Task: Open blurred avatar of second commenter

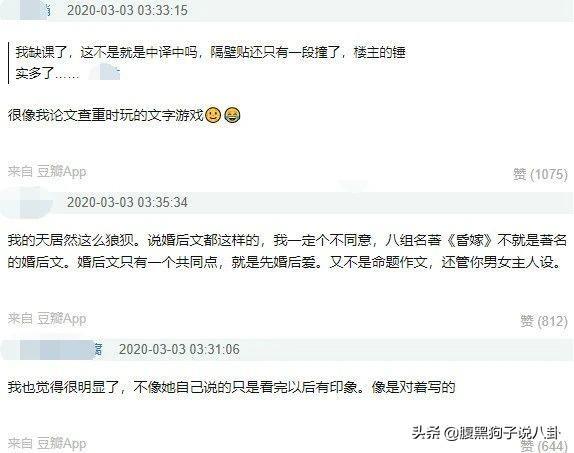Action: tap(26, 201)
